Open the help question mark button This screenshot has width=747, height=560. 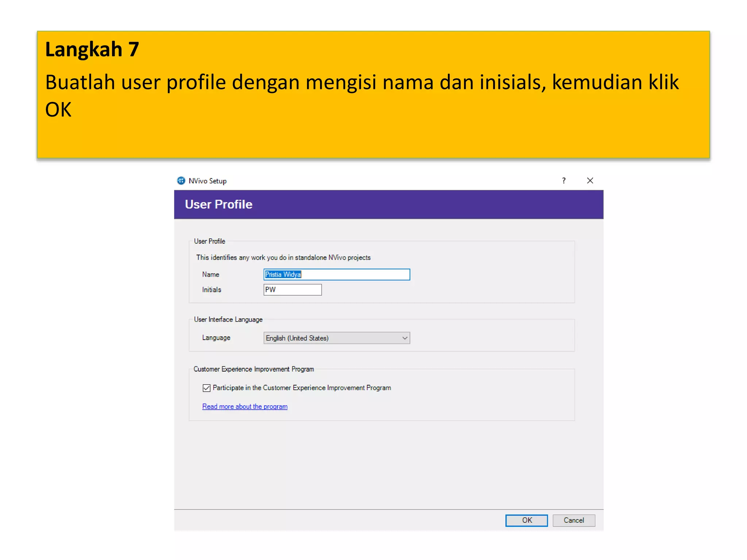point(564,180)
